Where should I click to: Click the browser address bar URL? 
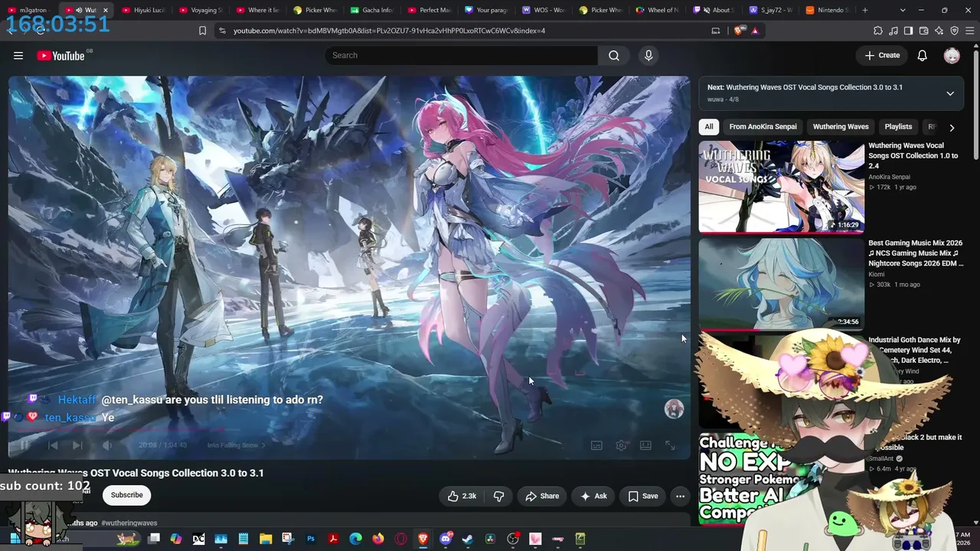[389, 31]
